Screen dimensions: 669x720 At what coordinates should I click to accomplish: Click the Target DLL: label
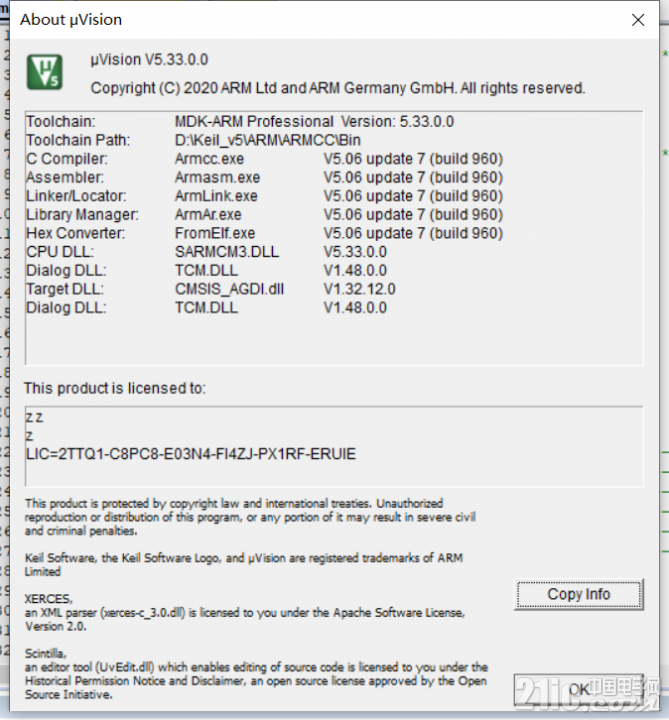(65, 289)
